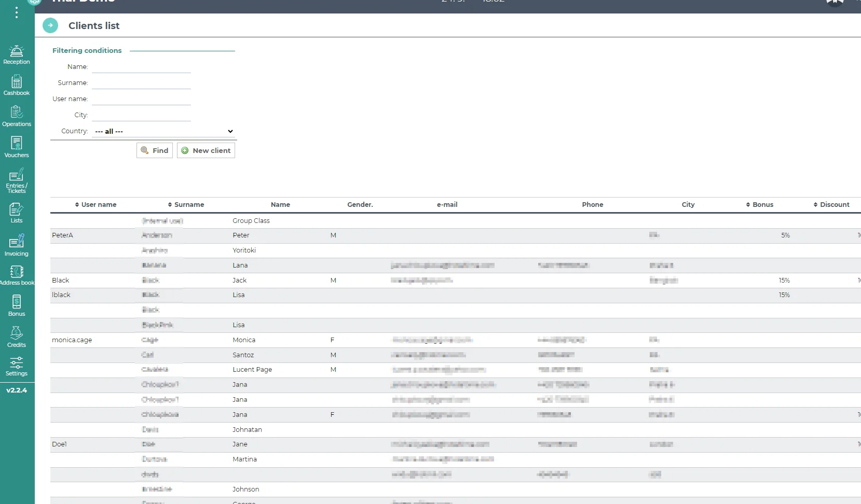Sort table by User name column
Image resolution: width=861 pixels, height=504 pixels.
[x=95, y=205]
